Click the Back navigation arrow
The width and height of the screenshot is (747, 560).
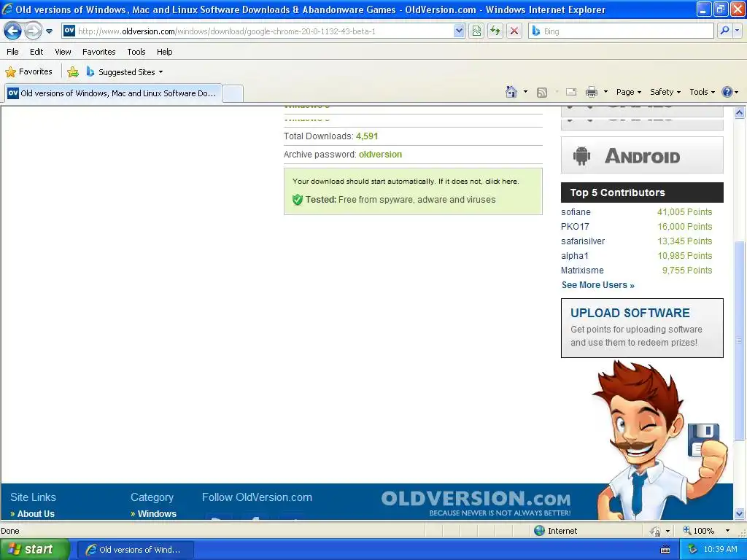pyautogui.click(x=13, y=31)
